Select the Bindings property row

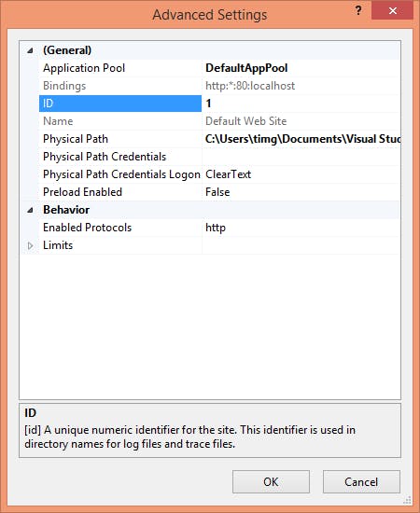(x=120, y=86)
